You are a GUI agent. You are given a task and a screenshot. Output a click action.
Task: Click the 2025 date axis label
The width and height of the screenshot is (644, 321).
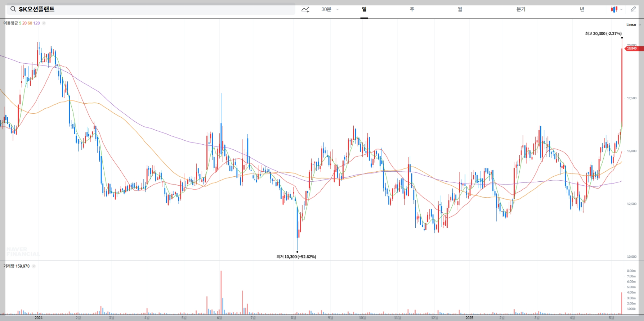(x=469, y=318)
